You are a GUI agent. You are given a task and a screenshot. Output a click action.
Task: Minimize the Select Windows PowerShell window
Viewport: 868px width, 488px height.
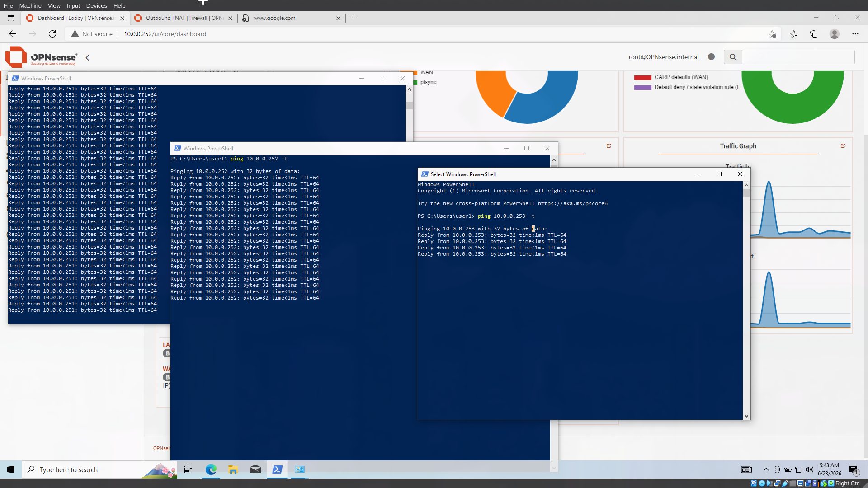pos(699,174)
